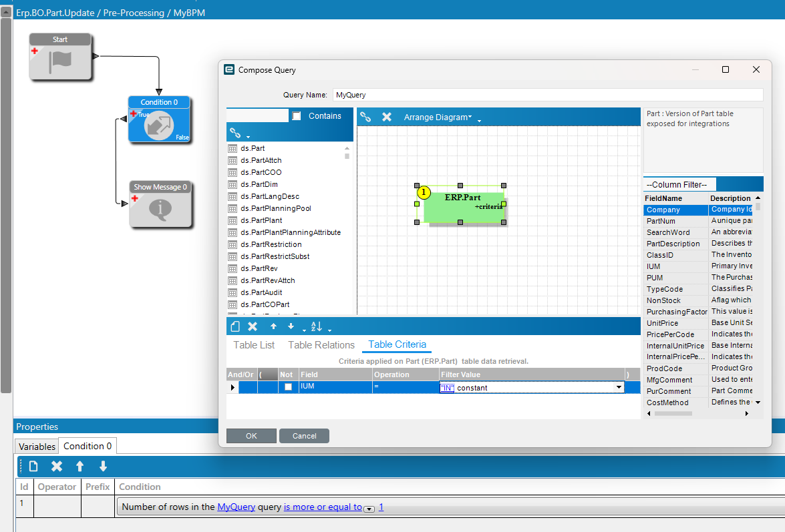Click the red plus marker on Start node
785x532 pixels.
pyautogui.click(x=35, y=51)
